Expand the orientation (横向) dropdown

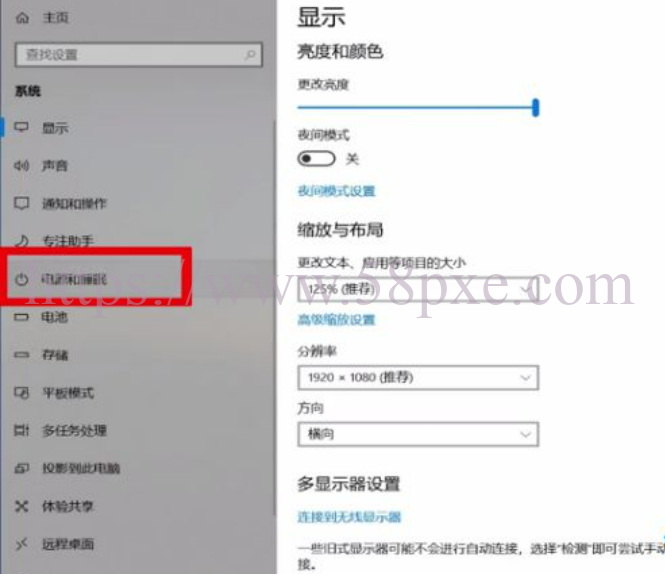pos(418,434)
